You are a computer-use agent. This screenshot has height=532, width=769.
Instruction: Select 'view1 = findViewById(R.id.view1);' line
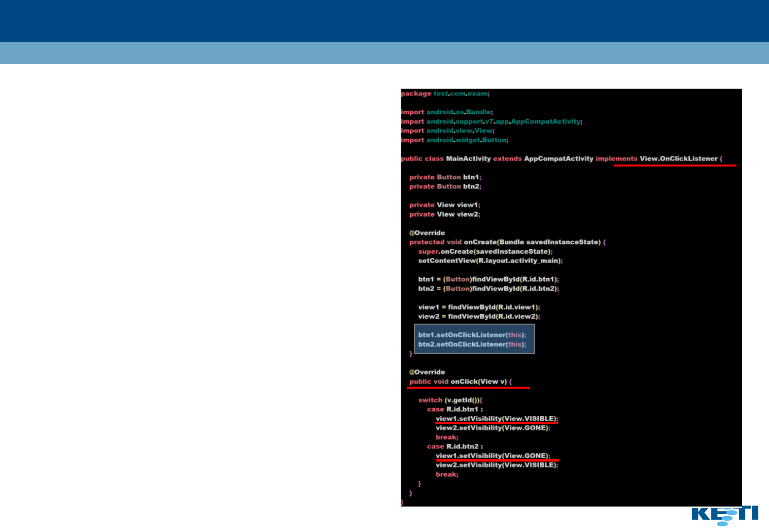479,307
